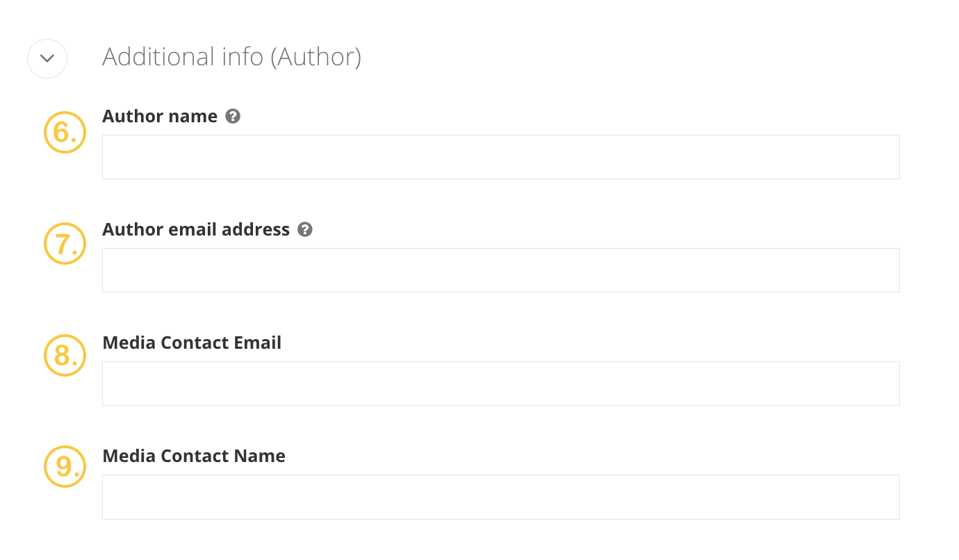Click the help icon for the name field

click(233, 115)
